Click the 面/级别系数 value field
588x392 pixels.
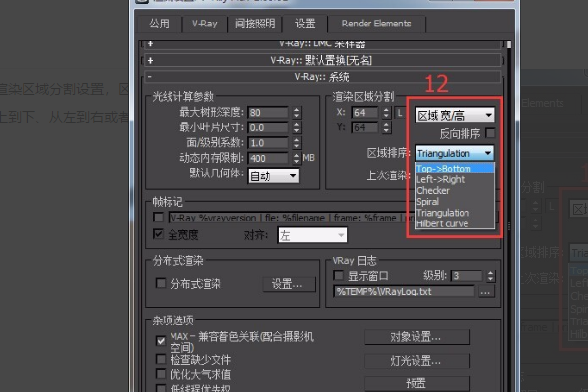coord(269,143)
